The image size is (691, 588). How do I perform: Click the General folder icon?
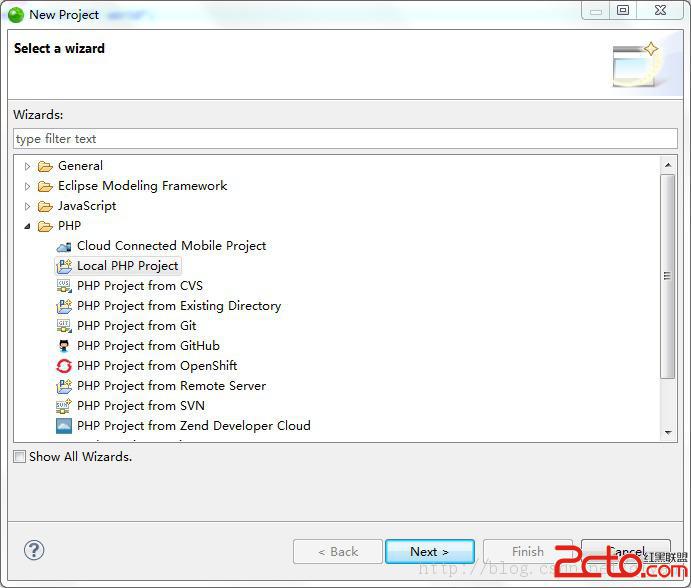point(45,166)
